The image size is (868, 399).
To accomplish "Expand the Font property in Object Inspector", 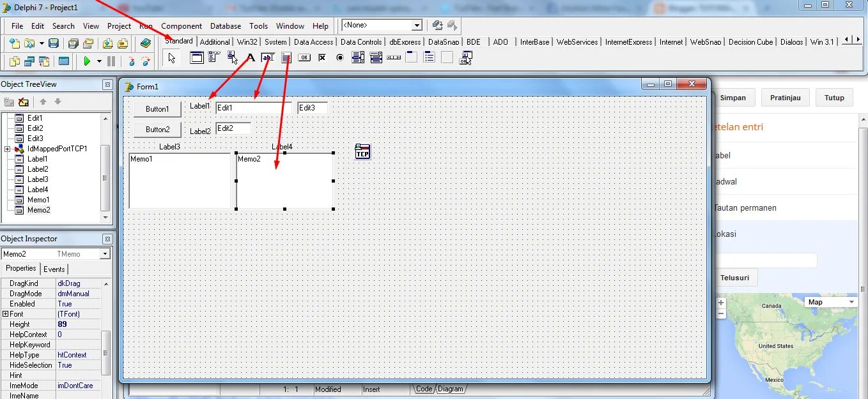I will click(5, 314).
